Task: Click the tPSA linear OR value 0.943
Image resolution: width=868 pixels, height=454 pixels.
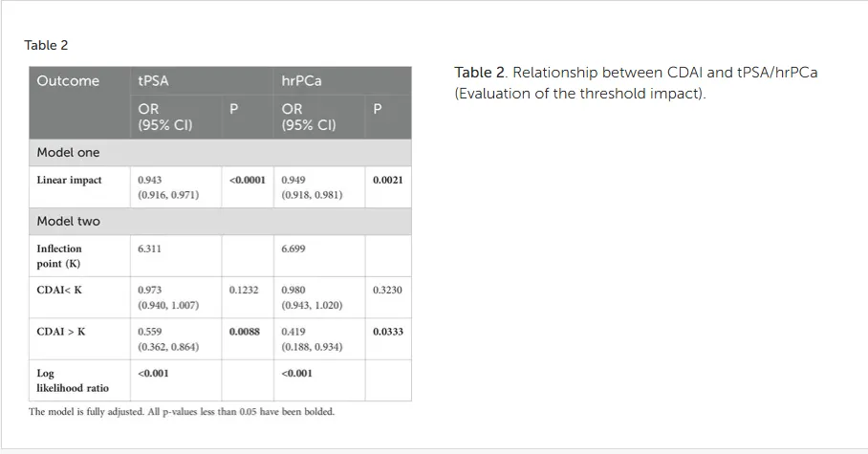Action: point(149,180)
